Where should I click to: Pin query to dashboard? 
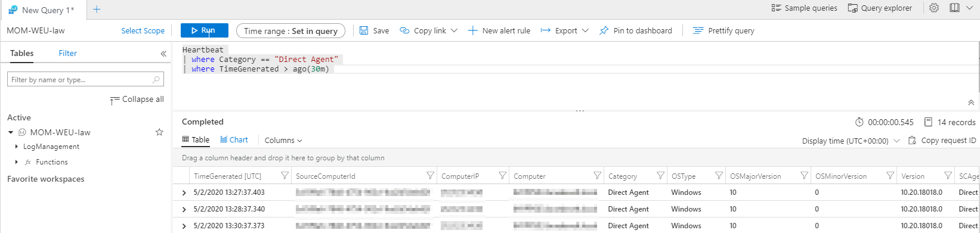635,30
